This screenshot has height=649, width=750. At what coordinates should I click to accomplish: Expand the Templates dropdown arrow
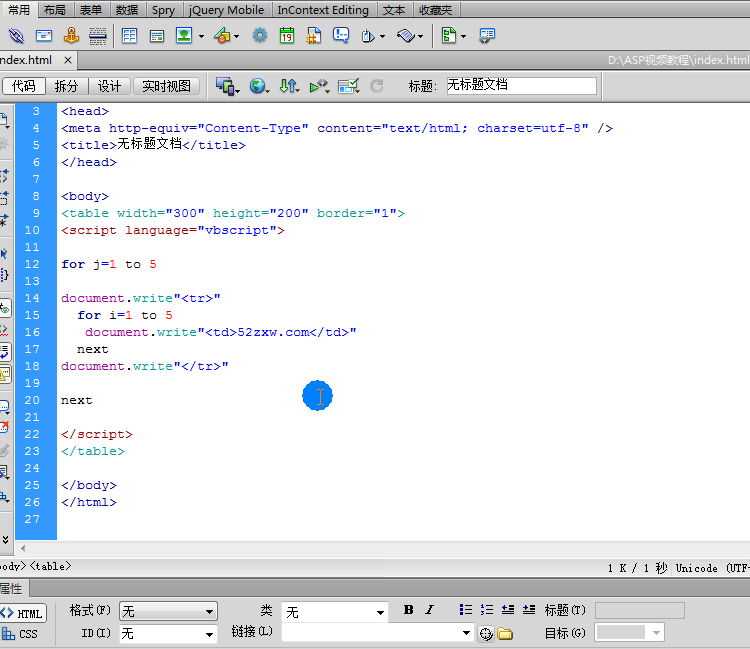pos(463,36)
